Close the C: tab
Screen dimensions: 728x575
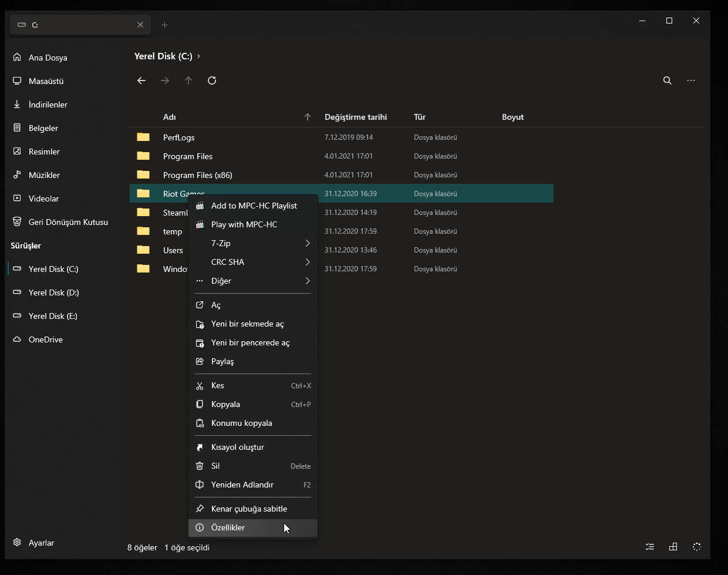click(140, 25)
